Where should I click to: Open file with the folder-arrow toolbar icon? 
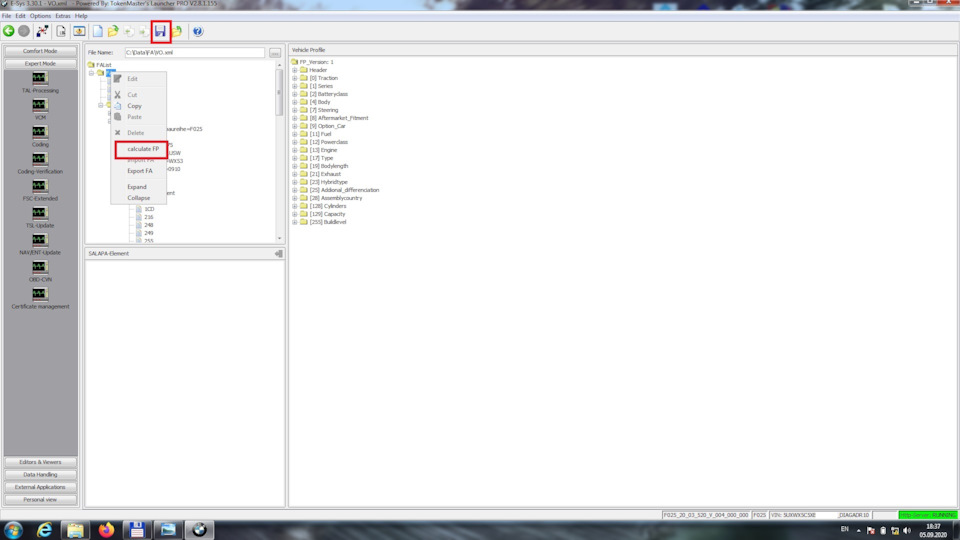(x=113, y=31)
